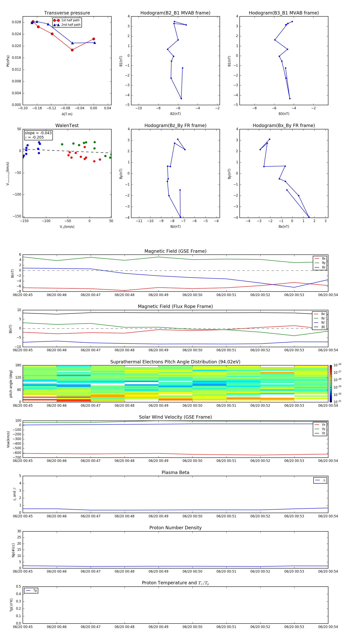Click the beta-p legend in Plasma Beta plot
351x644 pixels.
coord(320,480)
